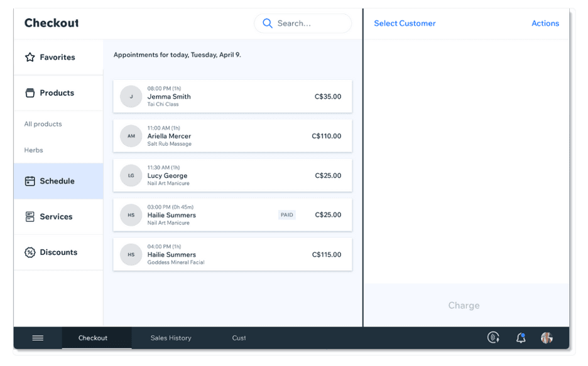This screenshot has height=366, width=588.
Task: Open the hamburger menu in the bottom bar
Action: [x=37, y=338]
